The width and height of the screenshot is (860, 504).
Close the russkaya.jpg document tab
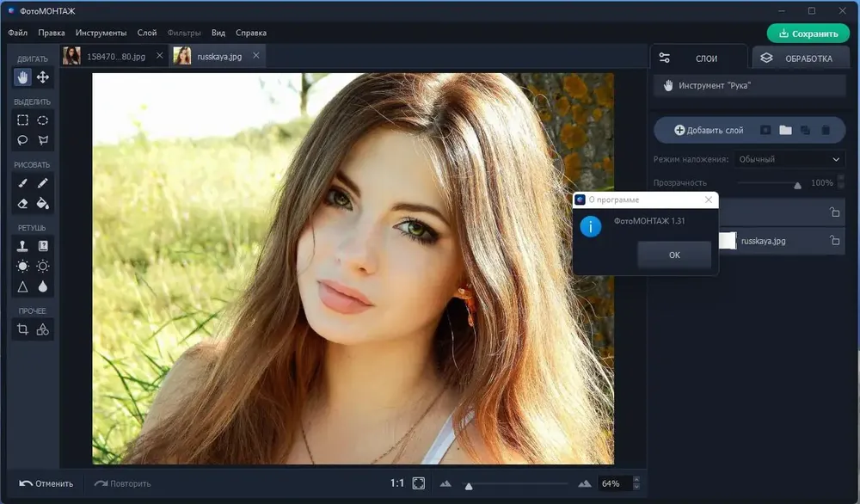tap(256, 55)
